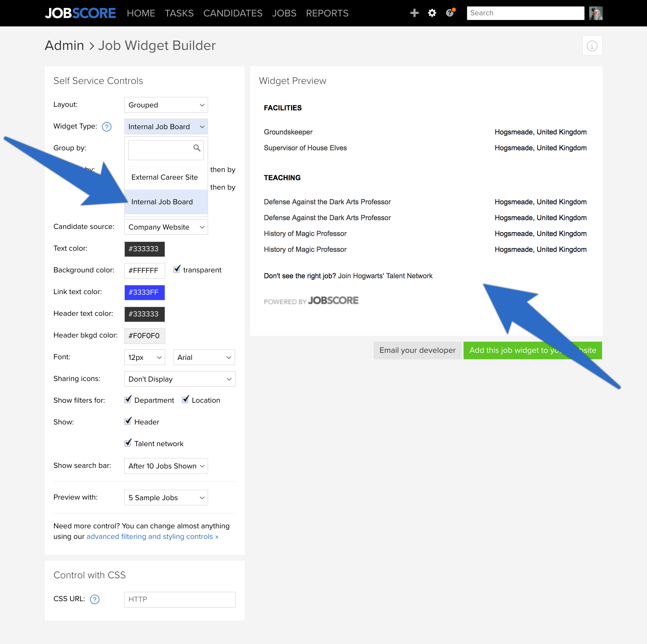The height and width of the screenshot is (644, 647).
Task: Open the Arial font family dropdown
Action: click(204, 357)
